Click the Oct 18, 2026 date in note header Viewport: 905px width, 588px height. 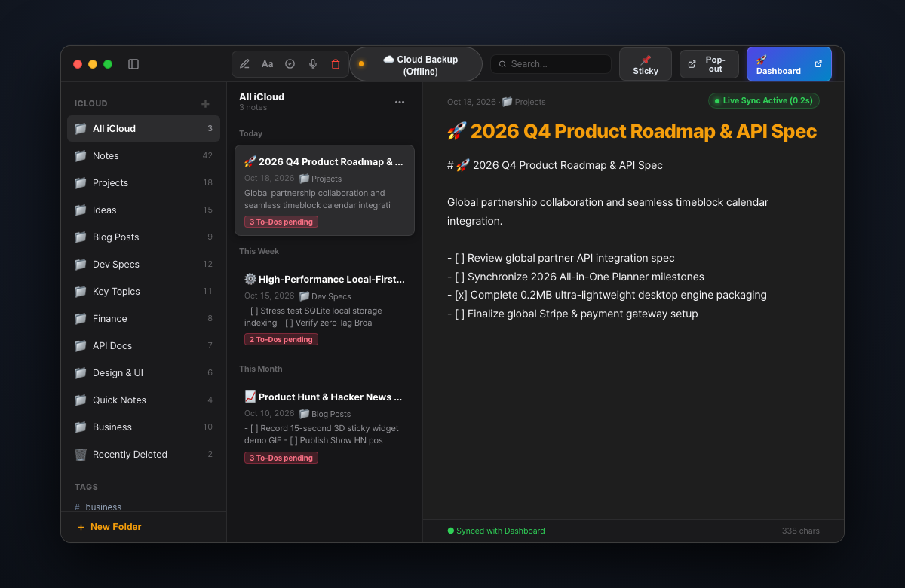(x=471, y=102)
